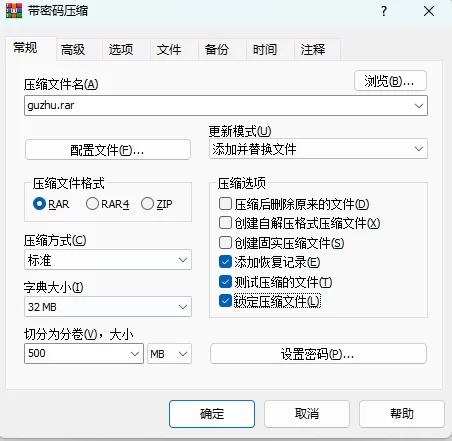Select the RAR4 format radio button
The height and width of the screenshot is (441, 452).
[92, 204]
